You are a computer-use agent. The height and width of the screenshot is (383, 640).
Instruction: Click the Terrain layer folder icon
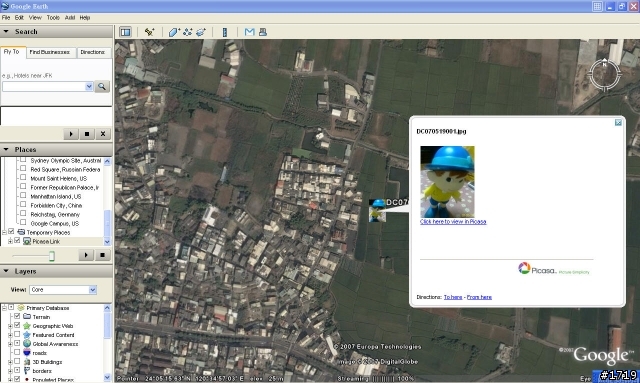(27, 317)
